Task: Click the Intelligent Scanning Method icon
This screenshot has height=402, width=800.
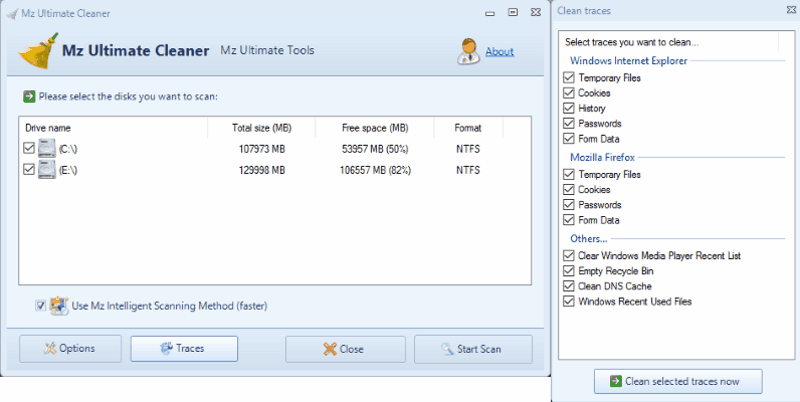Action: click(x=59, y=306)
